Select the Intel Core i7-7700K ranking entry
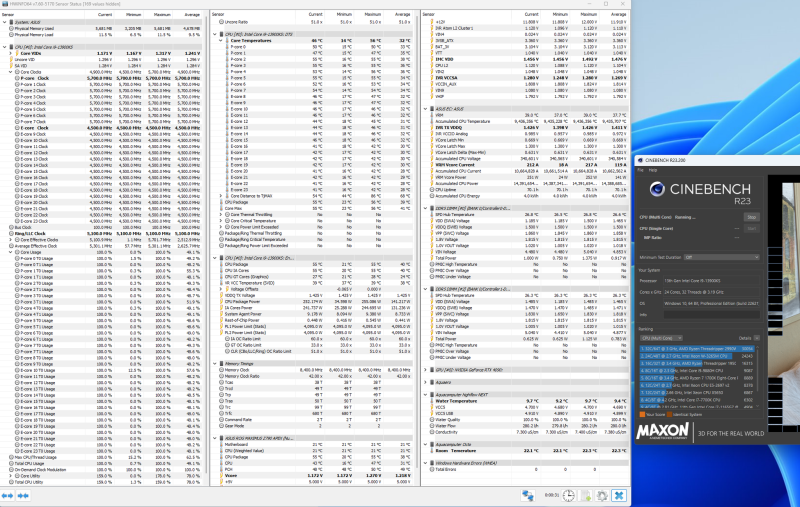The image size is (800, 507). (x=697, y=400)
